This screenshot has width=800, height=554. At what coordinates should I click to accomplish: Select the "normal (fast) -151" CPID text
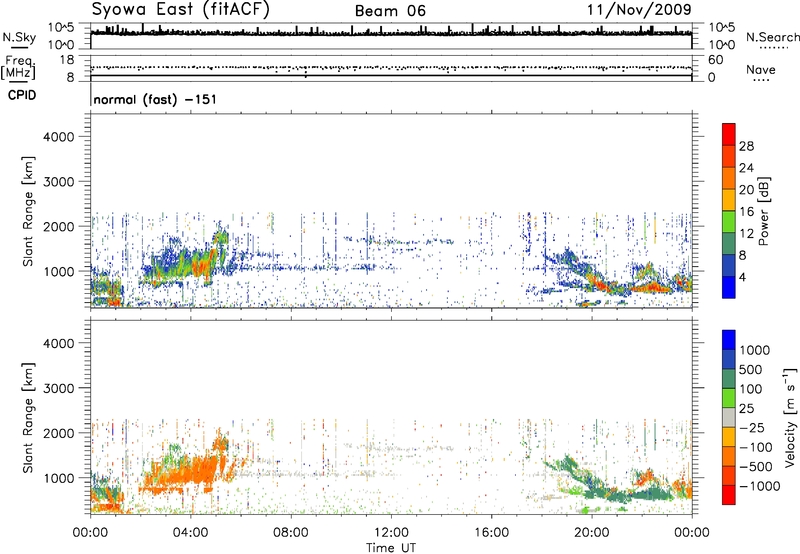(155, 99)
